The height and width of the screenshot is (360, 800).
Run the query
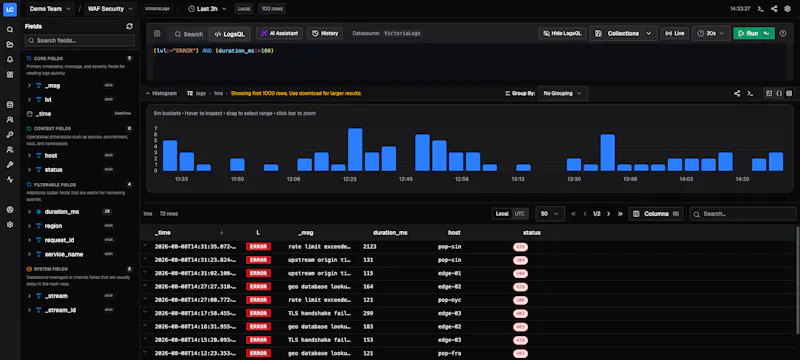tap(754, 33)
